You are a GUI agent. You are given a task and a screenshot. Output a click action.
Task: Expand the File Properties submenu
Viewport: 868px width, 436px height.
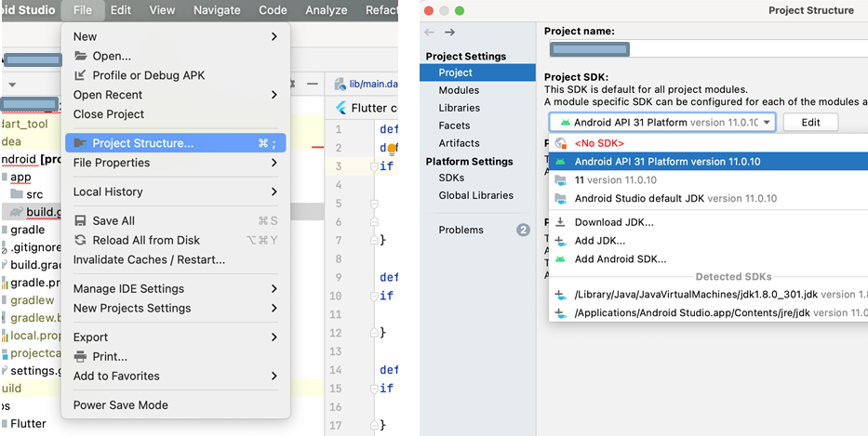click(176, 163)
